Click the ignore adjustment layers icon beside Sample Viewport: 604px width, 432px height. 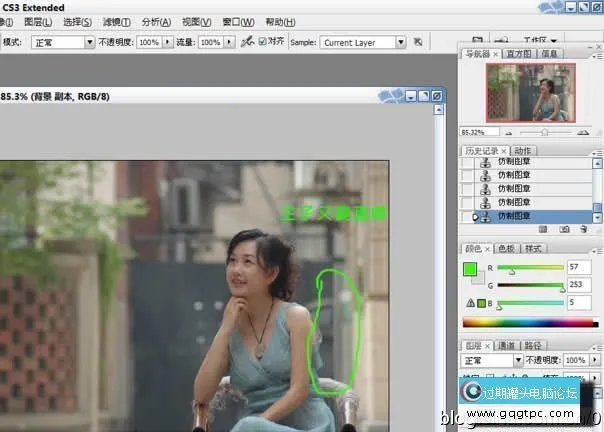[418, 42]
